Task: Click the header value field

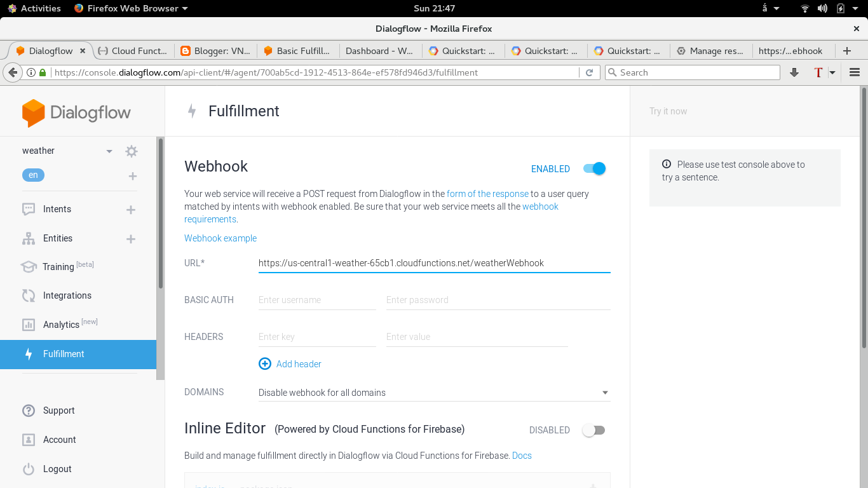Action: pos(477,337)
